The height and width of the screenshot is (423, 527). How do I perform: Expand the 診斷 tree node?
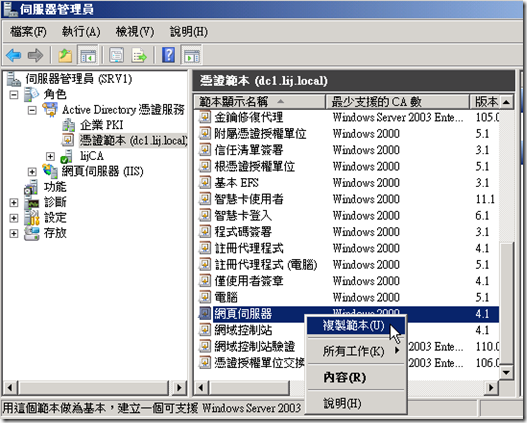coord(14,203)
